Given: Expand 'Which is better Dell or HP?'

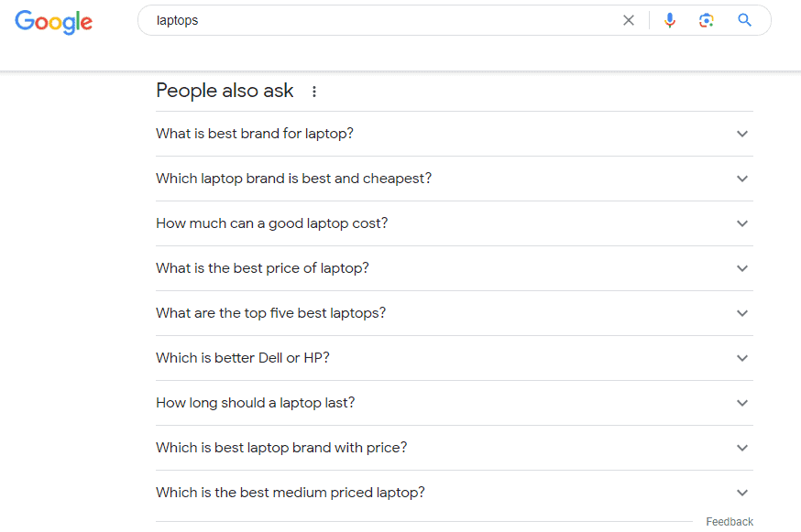Looking at the screenshot, I should tap(742, 358).
